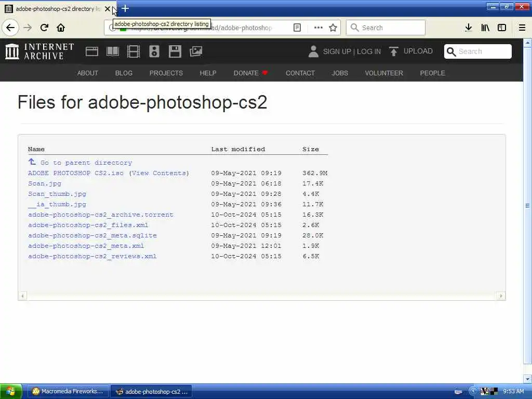Open adobe-photoshop-cs2_files.xml link
This screenshot has height=399, width=532.
coord(88,225)
